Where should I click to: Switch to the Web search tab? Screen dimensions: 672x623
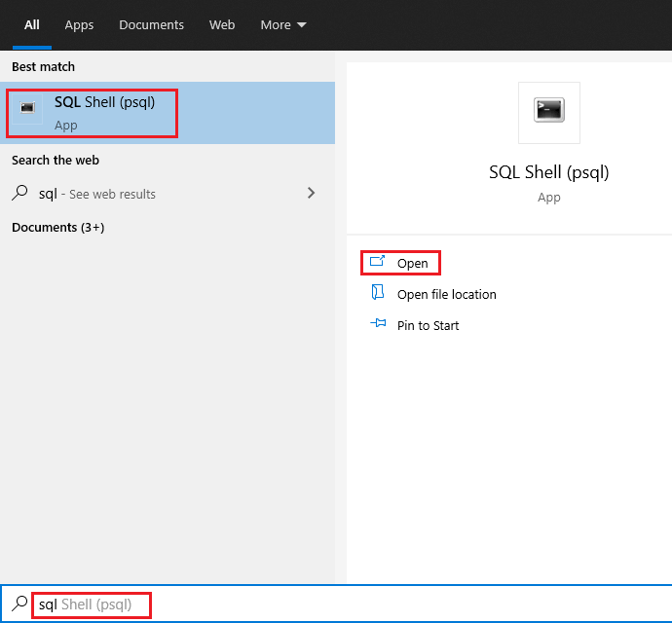pyautogui.click(x=222, y=25)
